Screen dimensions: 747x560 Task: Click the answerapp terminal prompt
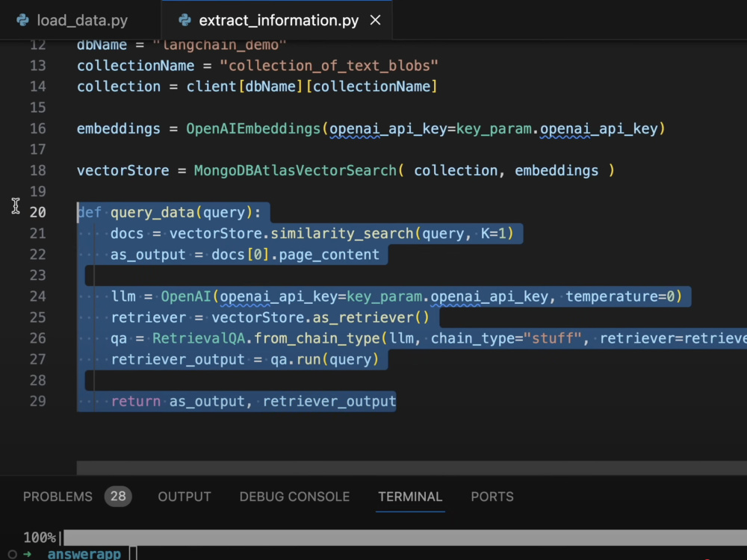(x=84, y=554)
